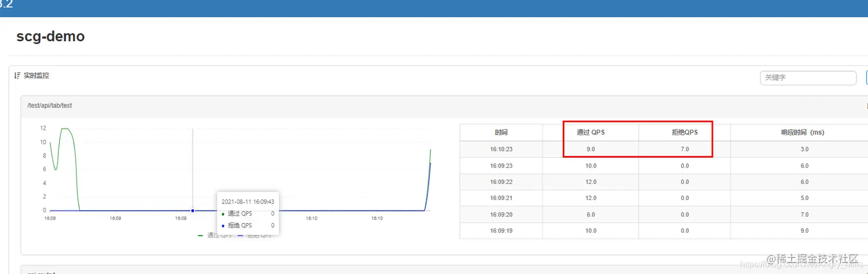
Task: Select the 16:09:19 time cell
Action: click(501, 231)
